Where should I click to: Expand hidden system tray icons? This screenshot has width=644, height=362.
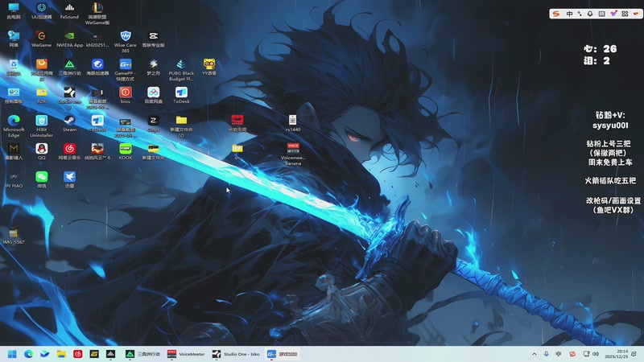pyautogui.click(x=535, y=354)
